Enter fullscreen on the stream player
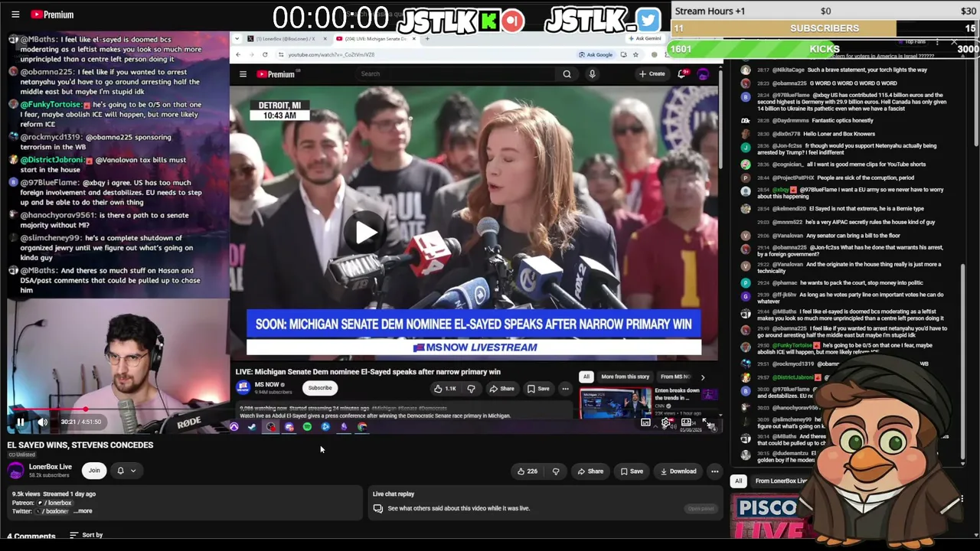The height and width of the screenshot is (551, 980). point(707,422)
